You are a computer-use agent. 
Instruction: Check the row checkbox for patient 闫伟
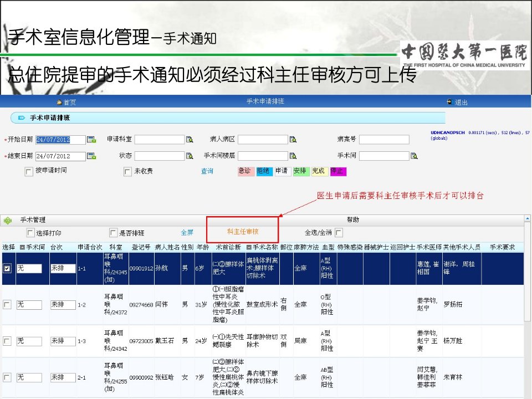(7, 305)
